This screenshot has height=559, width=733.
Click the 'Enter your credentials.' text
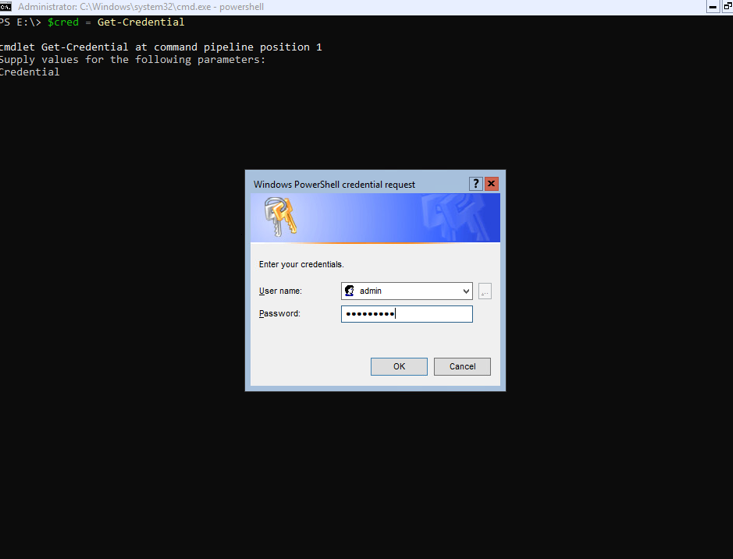[301, 264]
